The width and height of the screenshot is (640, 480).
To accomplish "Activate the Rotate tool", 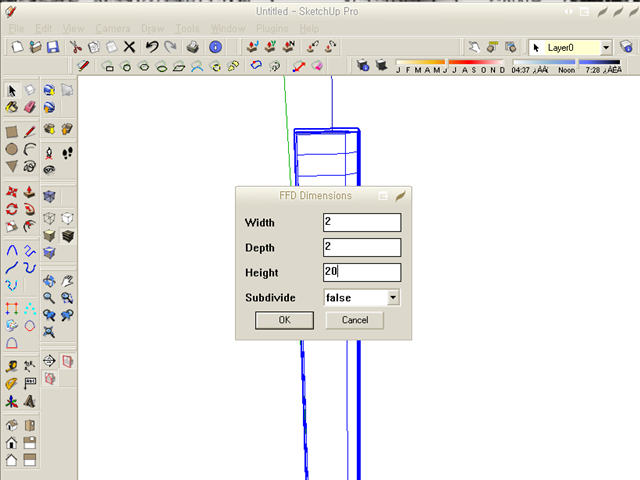I will coord(12,209).
